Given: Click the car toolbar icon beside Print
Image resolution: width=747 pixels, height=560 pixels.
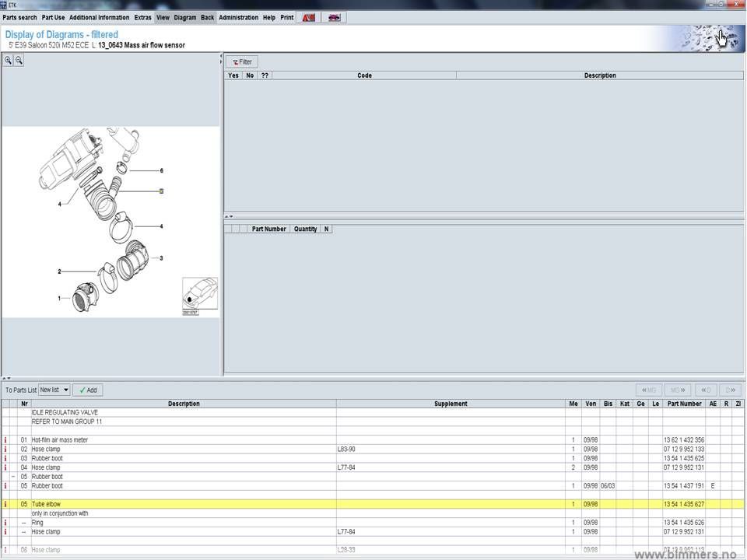Looking at the screenshot, I should point(334,18).
